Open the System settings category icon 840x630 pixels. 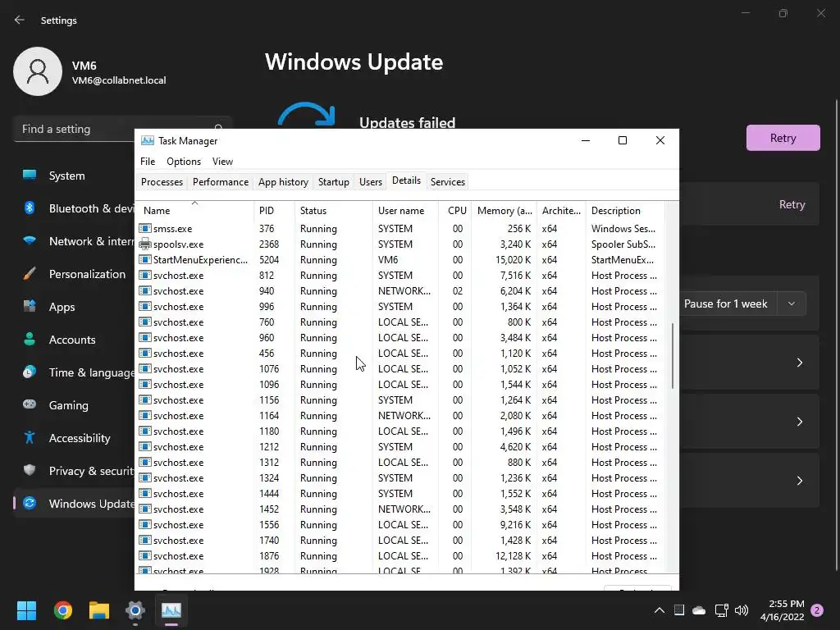pos(30,176)
